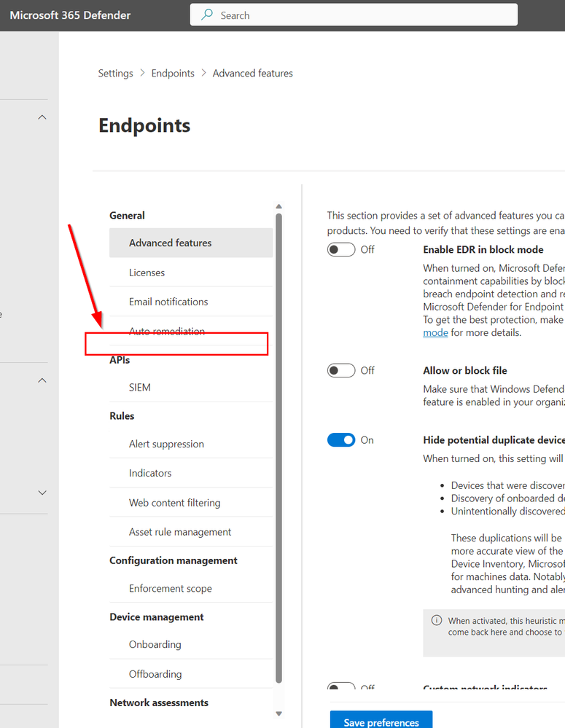Focus the Search input field

354,15
